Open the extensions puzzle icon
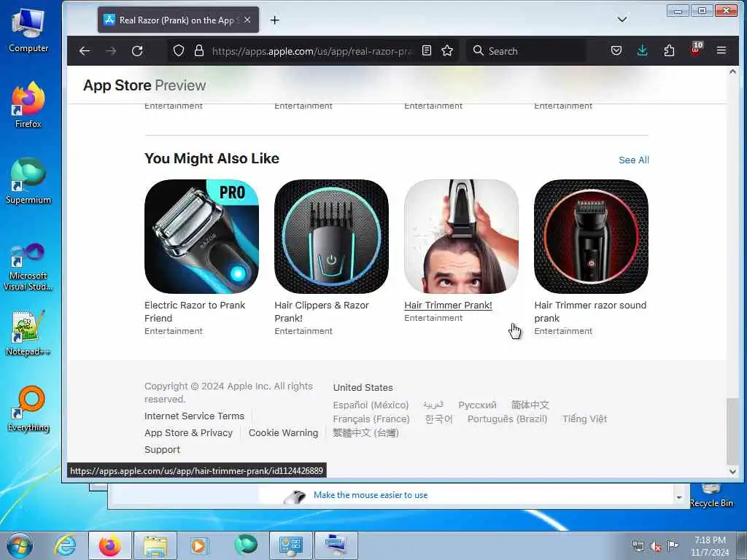The image size is (747, 560). (669, 50)
